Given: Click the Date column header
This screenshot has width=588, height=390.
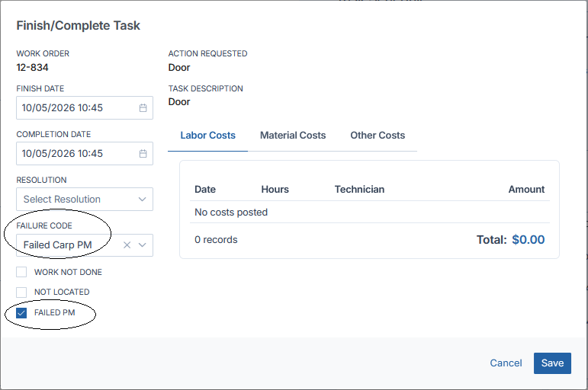Looking at the screenshot, I should tap(205, 190).
